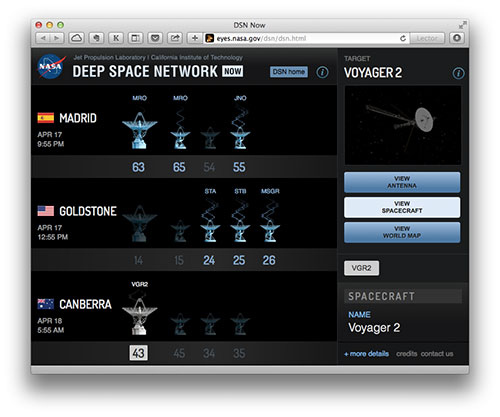Viewport: 500px width, 417px height.
Task: Reload the page with refresh arrow
Action: click(403, 38)
